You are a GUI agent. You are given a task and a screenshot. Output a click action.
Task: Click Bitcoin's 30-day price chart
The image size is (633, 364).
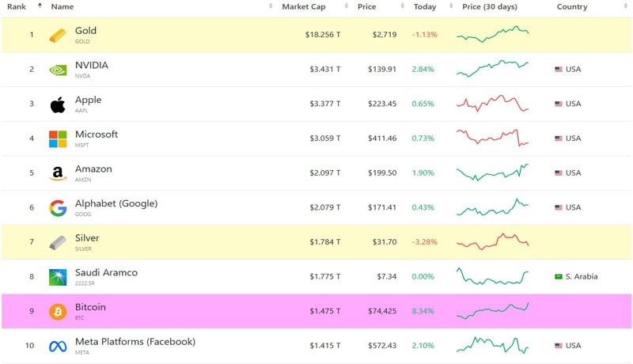(x=492, y=311)
